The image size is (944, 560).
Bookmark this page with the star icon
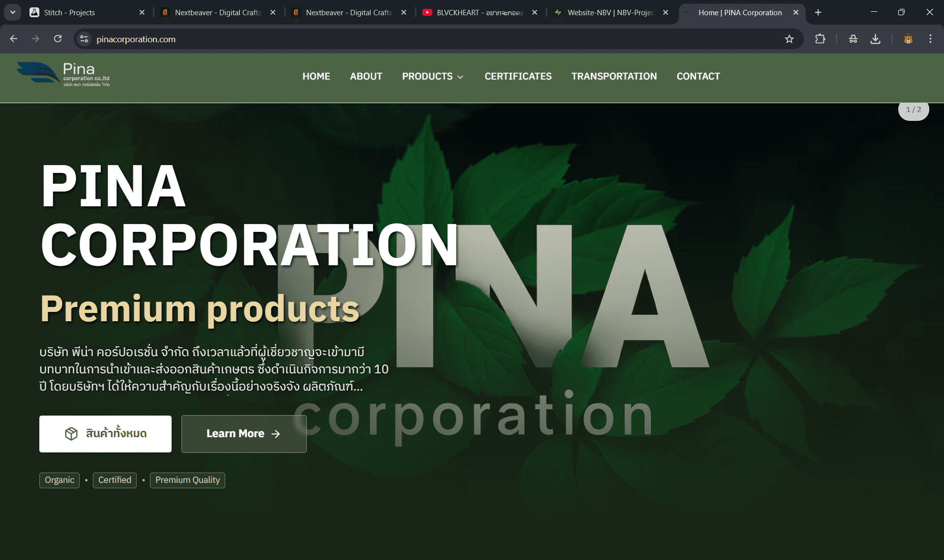click(x=789, y=39)
